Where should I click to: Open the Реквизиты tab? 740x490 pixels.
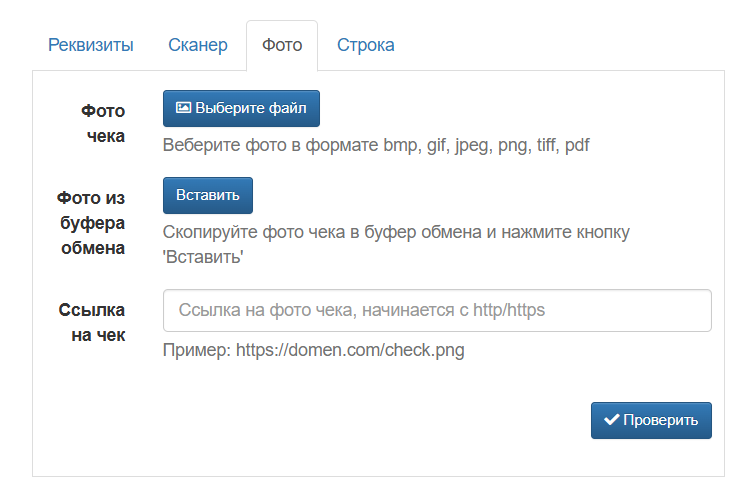pyautogui.click(x=91, y=45)
